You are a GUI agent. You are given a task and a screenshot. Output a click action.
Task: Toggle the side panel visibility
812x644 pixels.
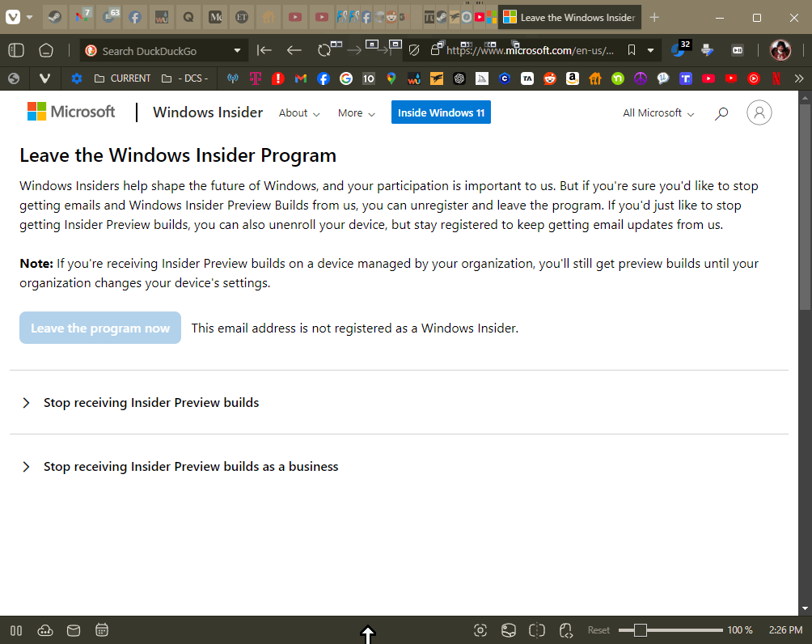tap(16, 50)
